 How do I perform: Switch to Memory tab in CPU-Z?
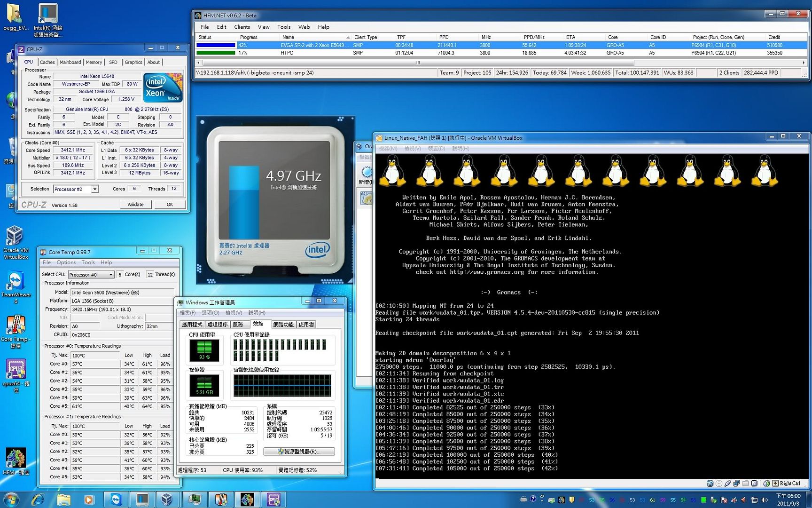[94, 62]
